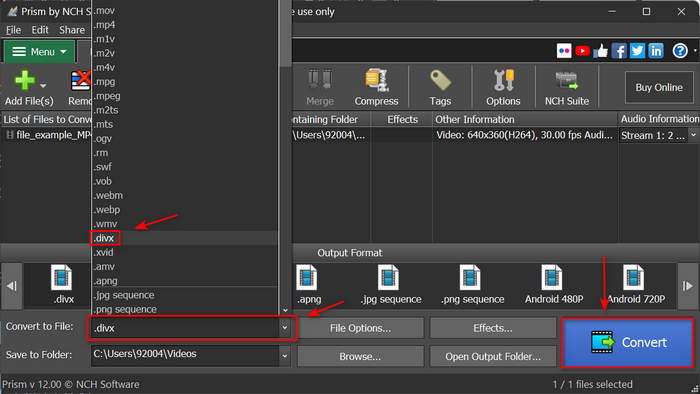Open the green Menu dropdown button
This screenshot has width=700, height=394.
click(x=39, y=52)
